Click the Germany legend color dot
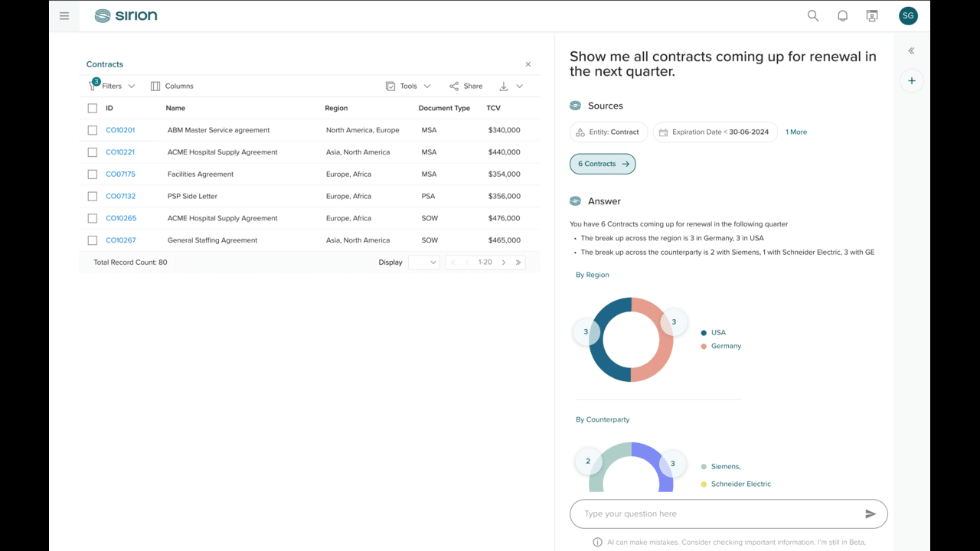Screen dimensions: 980x551 704,346
